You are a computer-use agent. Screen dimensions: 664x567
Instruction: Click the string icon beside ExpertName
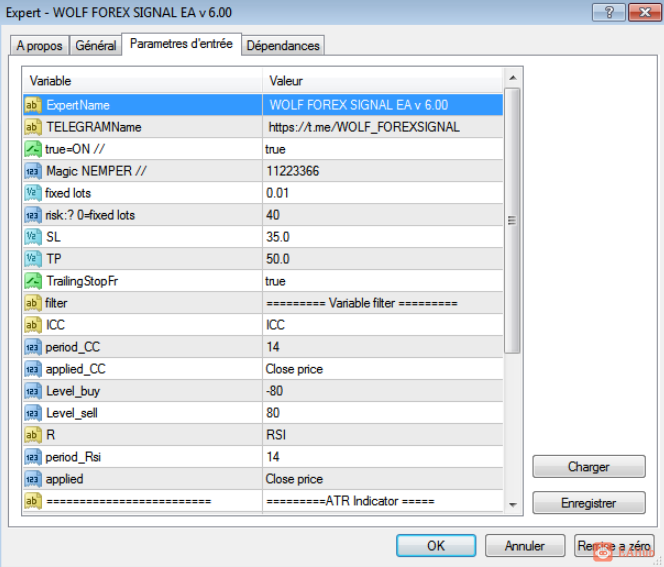(x=33, y=105)
